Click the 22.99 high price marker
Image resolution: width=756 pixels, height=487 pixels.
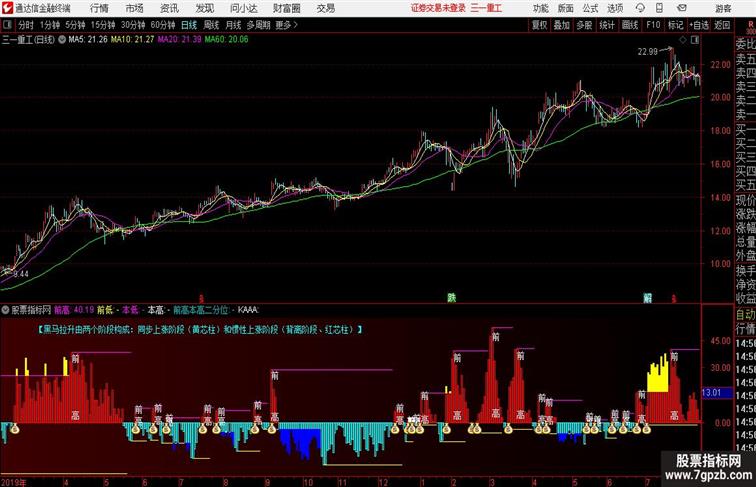648,52
